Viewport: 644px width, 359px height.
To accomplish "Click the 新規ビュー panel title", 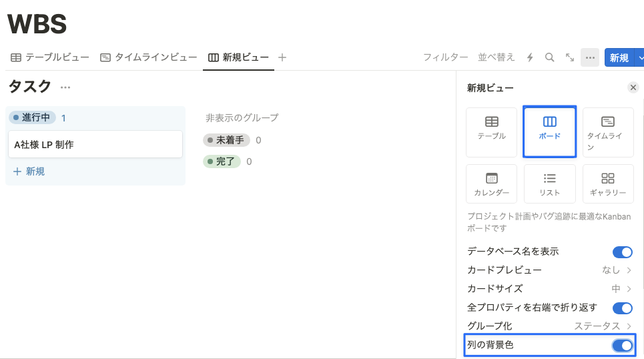I will [x=490, y=88].
